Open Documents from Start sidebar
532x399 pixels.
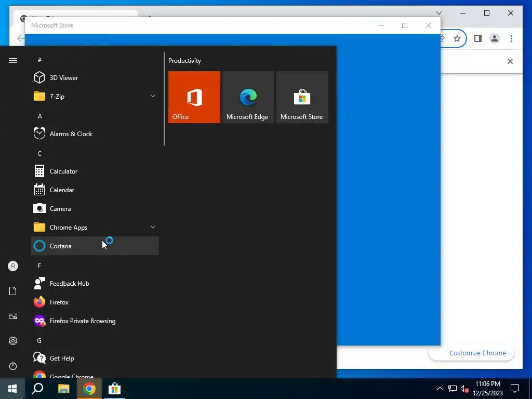coord(13,291)
